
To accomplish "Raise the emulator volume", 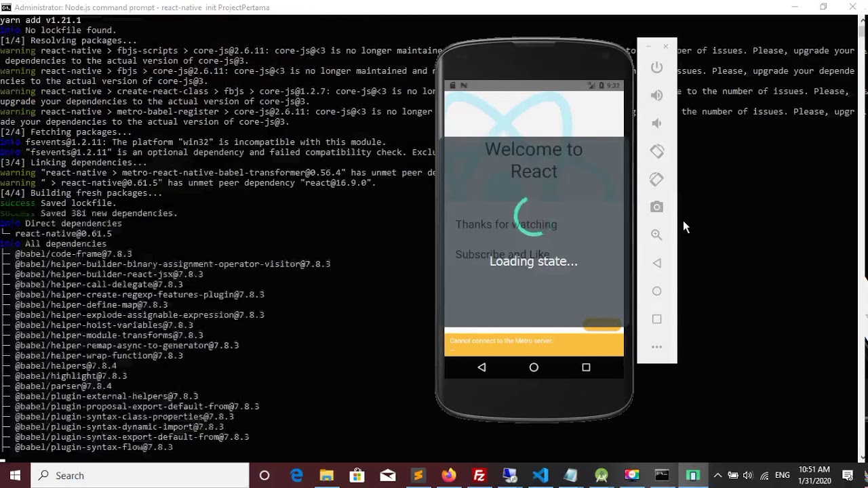I will point(656,95).
